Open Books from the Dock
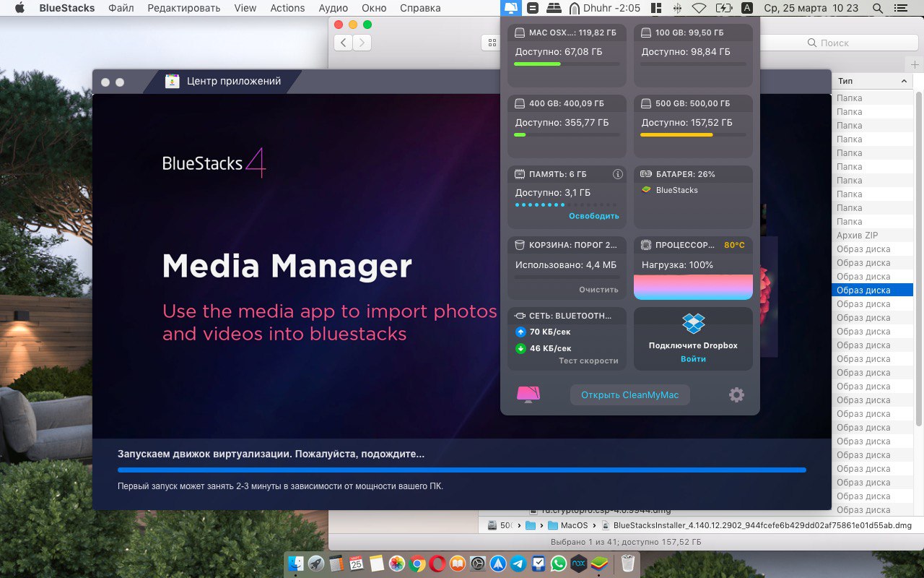Viewport: 924px width, 578px height. 457,564
